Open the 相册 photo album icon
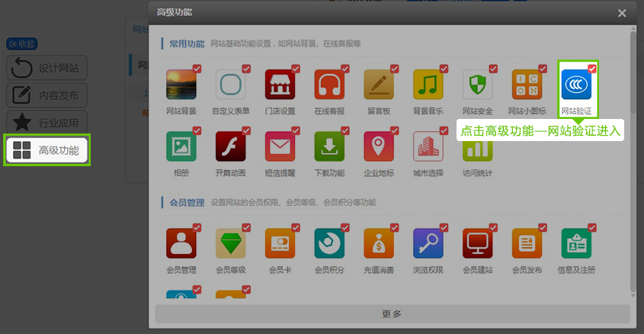This screenshot has width=644, height=334. pyautogui.click(x=181, y=146)
